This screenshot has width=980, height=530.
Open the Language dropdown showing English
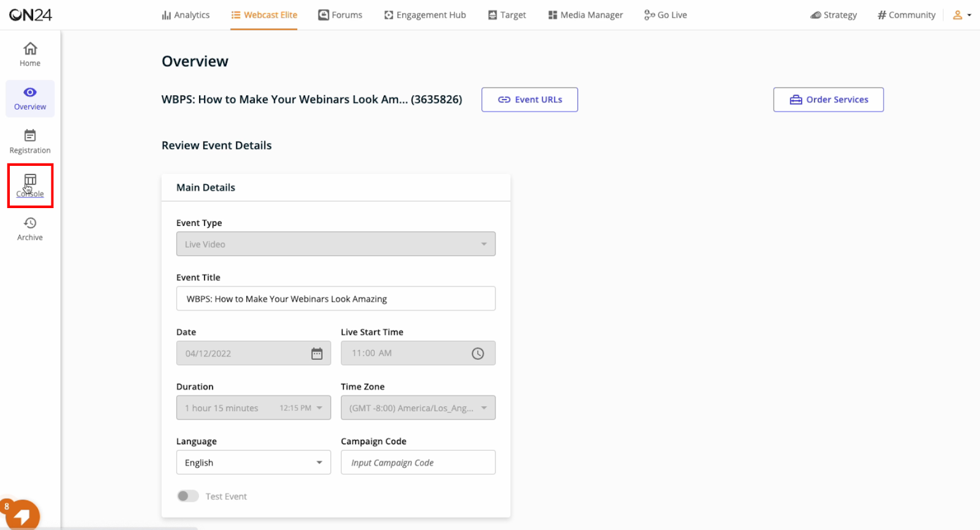(x=254, y=463)
